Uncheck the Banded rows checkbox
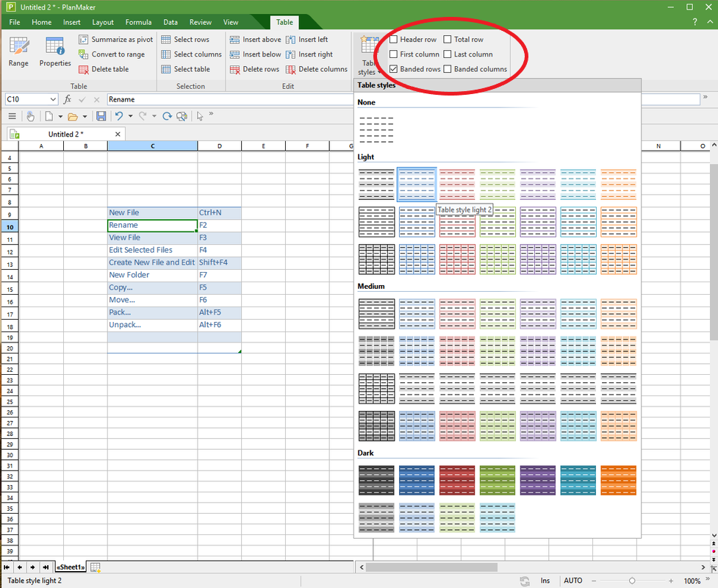The height and width of the screenshot is (588, 718). pos(394,69)
